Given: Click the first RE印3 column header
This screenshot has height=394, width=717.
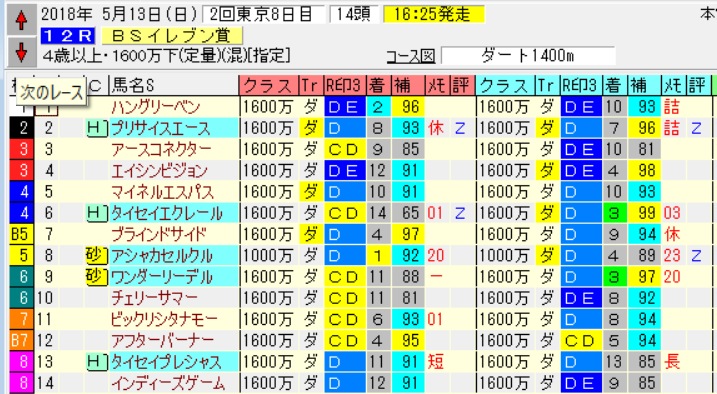Looking at the screenshot, I should [x=345, y=85].
